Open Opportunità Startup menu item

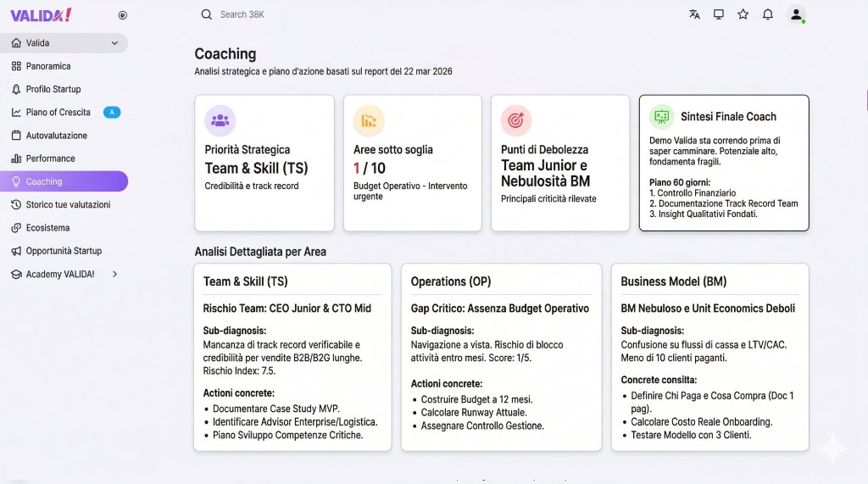click(x=64, y=251)
